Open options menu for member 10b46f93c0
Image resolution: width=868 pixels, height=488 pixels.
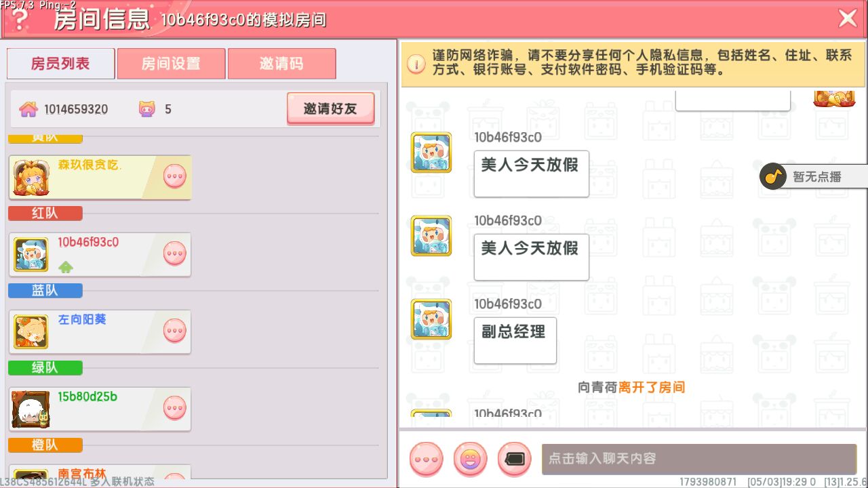[x=175, y=253]
